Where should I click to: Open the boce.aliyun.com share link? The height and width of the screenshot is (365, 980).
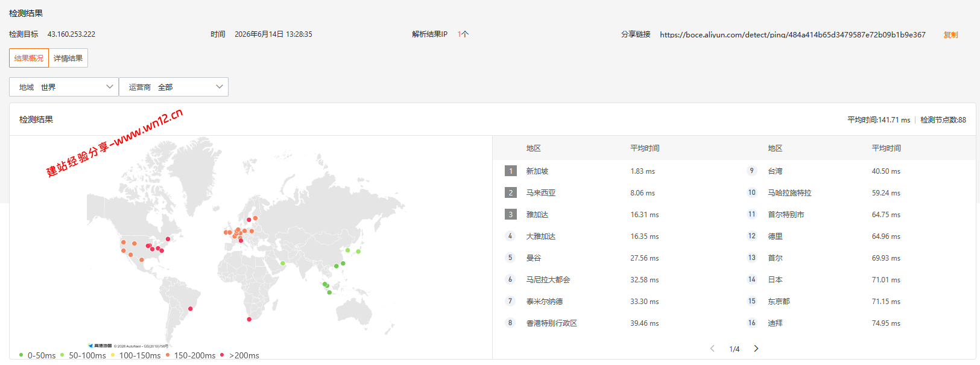(x=792, y=35)
